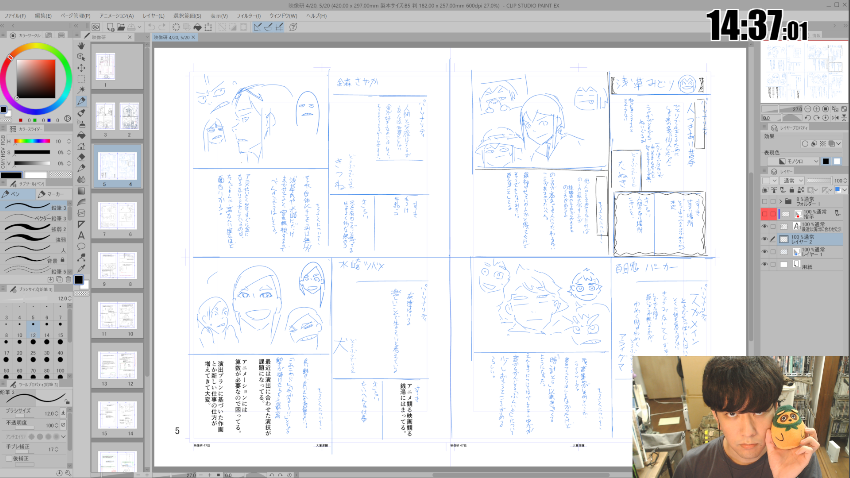This screenshot has height=478, width=850.
Task: Click the Open file toolbar icon
Action: (x=121, y=27)
